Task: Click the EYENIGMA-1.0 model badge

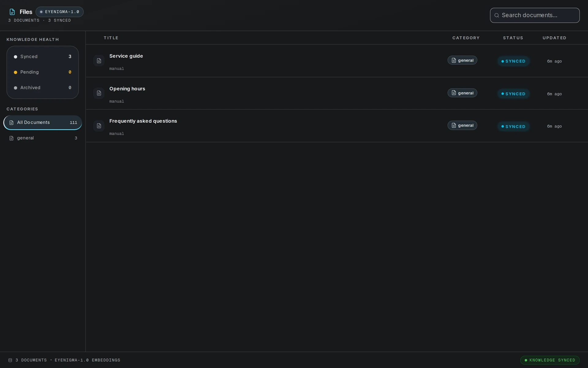Action: (x=59, y=12)
